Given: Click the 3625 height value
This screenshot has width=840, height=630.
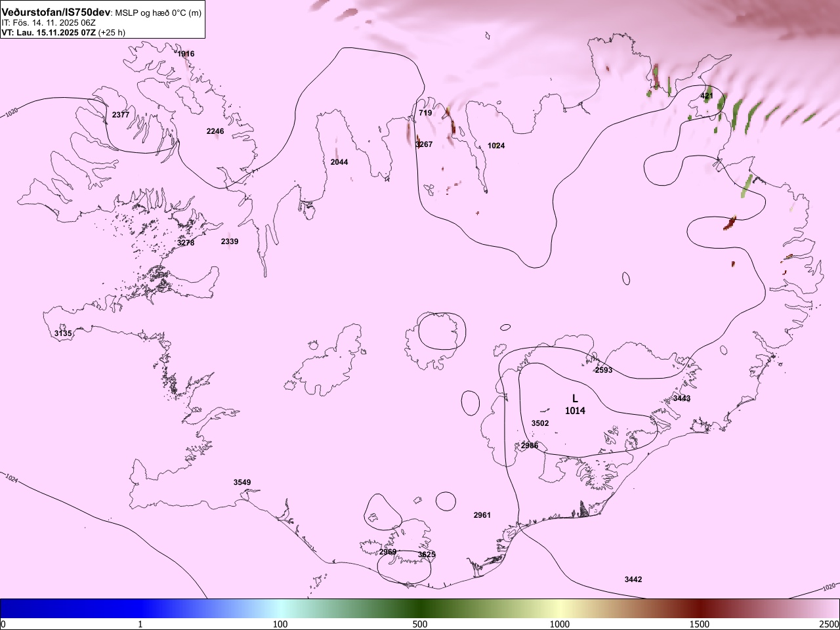Looking at the screenshot, I should [427, 555].
